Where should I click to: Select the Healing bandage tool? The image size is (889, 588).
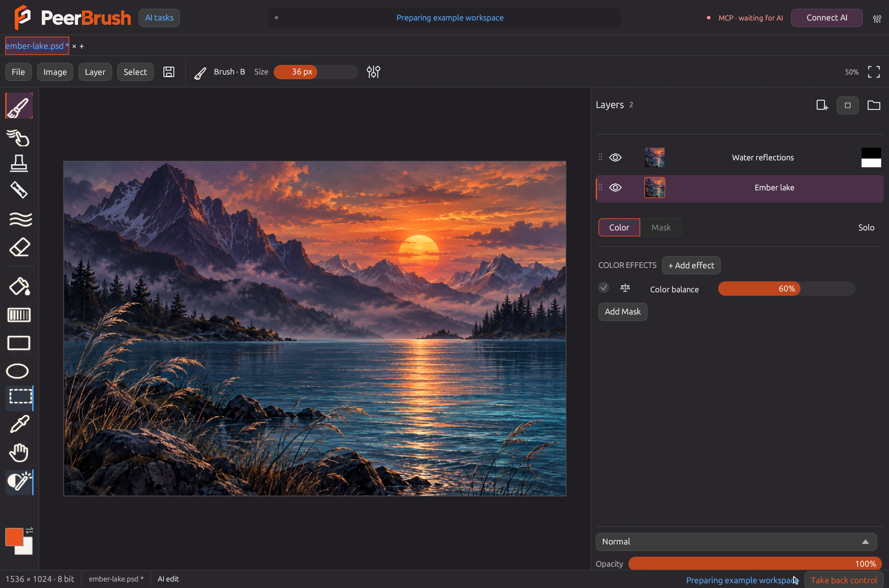[19, 190]
